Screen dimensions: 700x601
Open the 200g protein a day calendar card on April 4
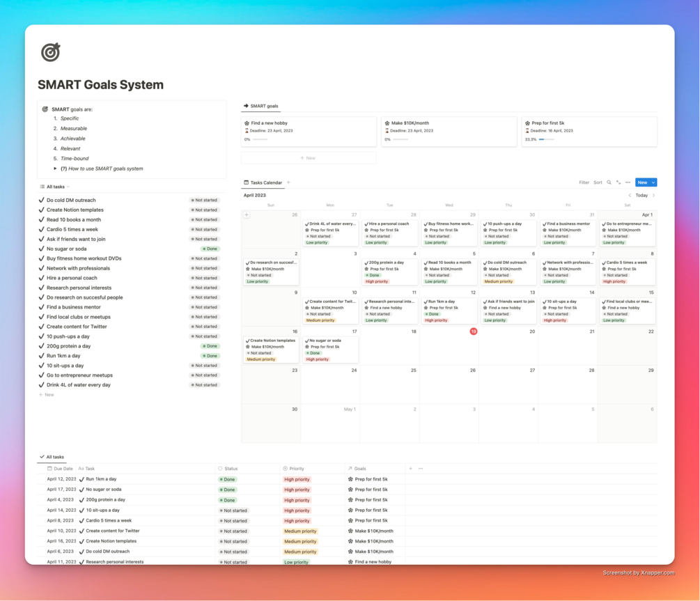point(390,272)
